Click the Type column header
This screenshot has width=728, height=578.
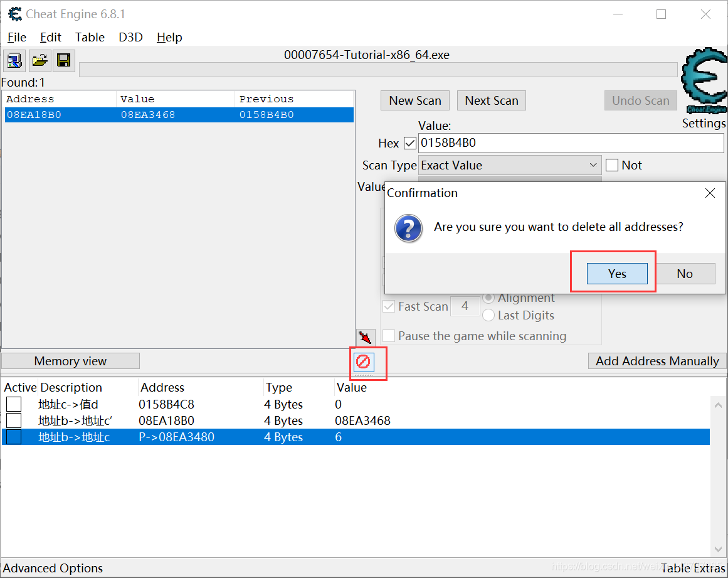[278, 387]
